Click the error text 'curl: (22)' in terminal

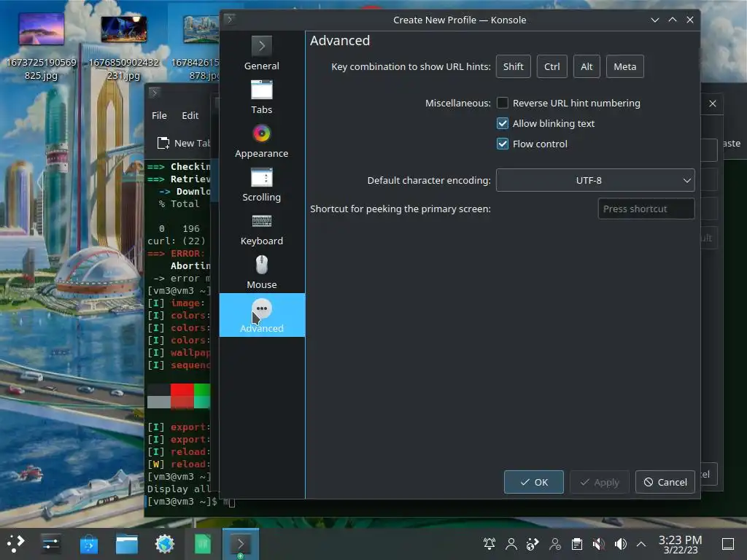point(177,241)
